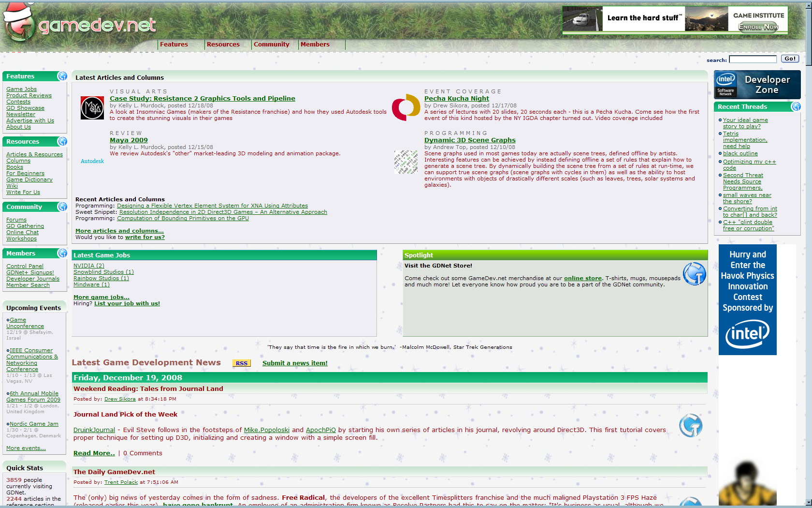Open Pecha Kucha Night article

[x=457, y=98]
